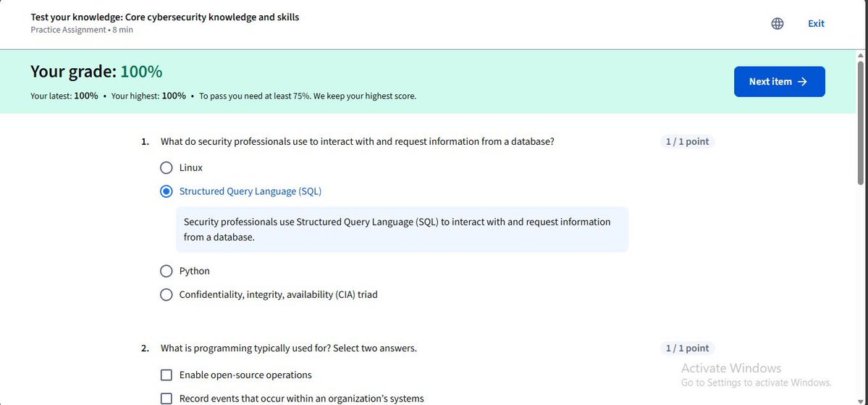Click the question 2 text about programming
The image size is (868, 405).
click(x=288, y=348)
